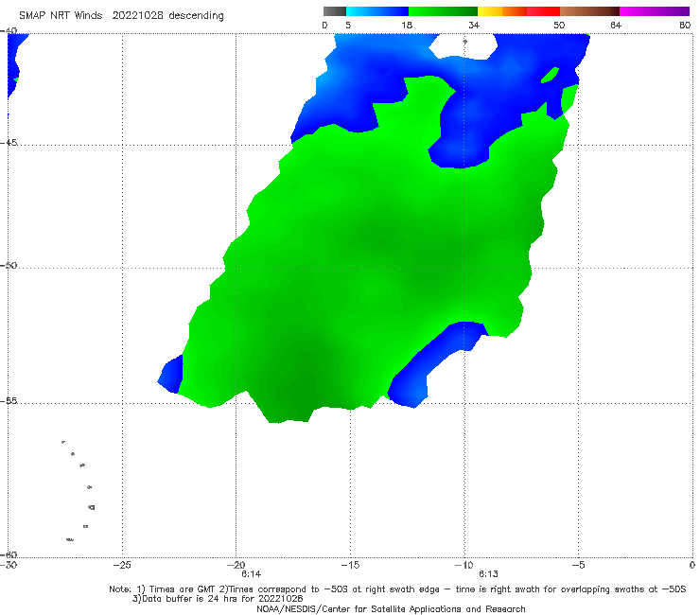
Task: Click the date '20221028' in the title
Action: (x=137, y=16)
